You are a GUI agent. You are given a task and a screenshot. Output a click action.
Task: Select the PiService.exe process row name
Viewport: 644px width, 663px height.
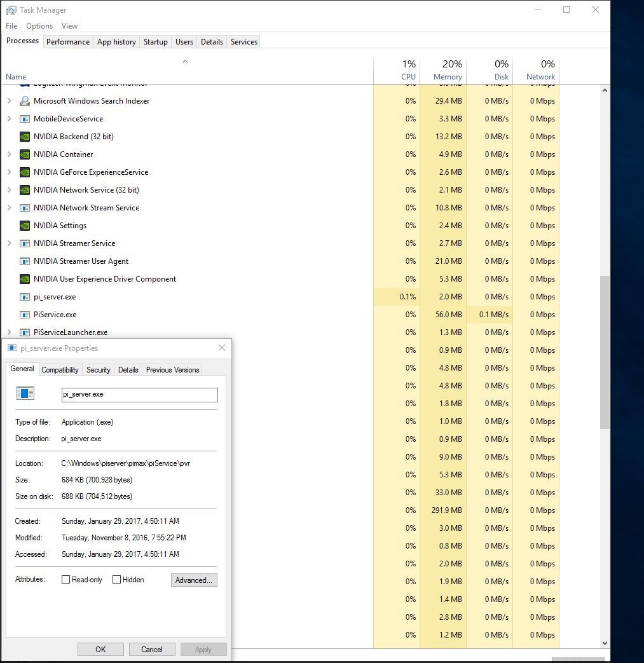pyautogui.click(x=55, y=315)
